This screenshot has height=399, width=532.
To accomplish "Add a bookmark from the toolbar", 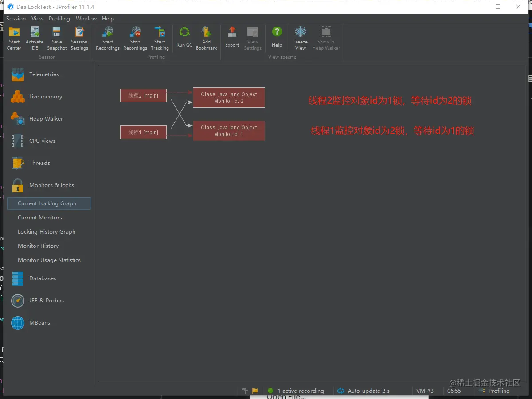I will point(207,39).
